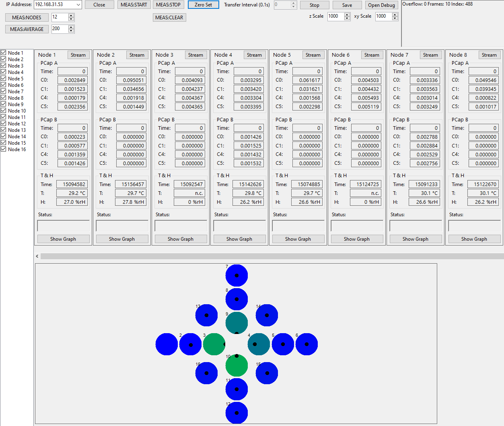Start Stream for Node 5
This screenshot has width=504, height=426.
(x=313, y=55)
